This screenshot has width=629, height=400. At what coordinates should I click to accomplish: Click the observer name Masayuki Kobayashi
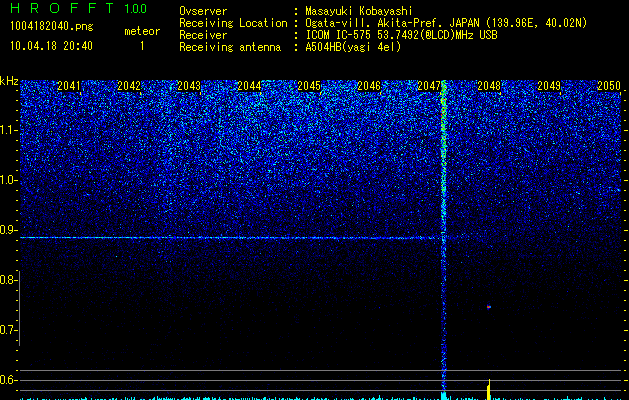tap(359, 11)
